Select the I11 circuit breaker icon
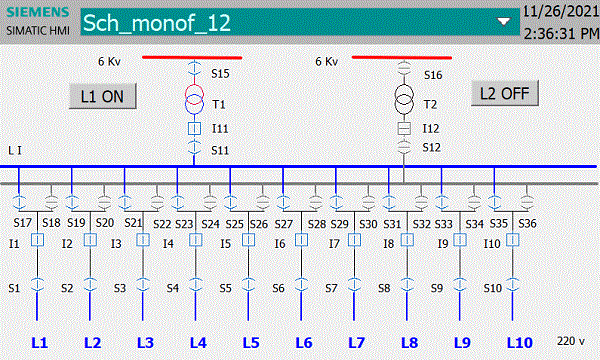Image resolution: width=600 pixels, height=360 pixels. [x=194, y=129]
